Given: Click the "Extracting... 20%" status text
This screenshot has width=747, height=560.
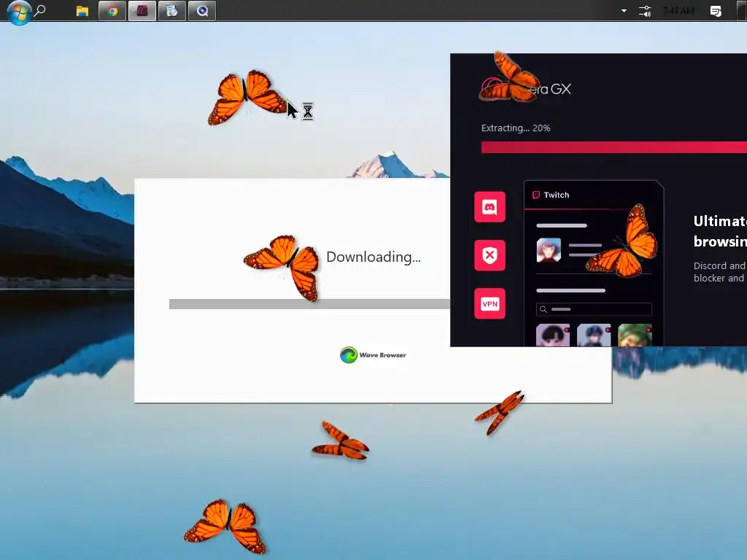Looking at the screenshot, I should pyautogui.click(x=516, y=128).
